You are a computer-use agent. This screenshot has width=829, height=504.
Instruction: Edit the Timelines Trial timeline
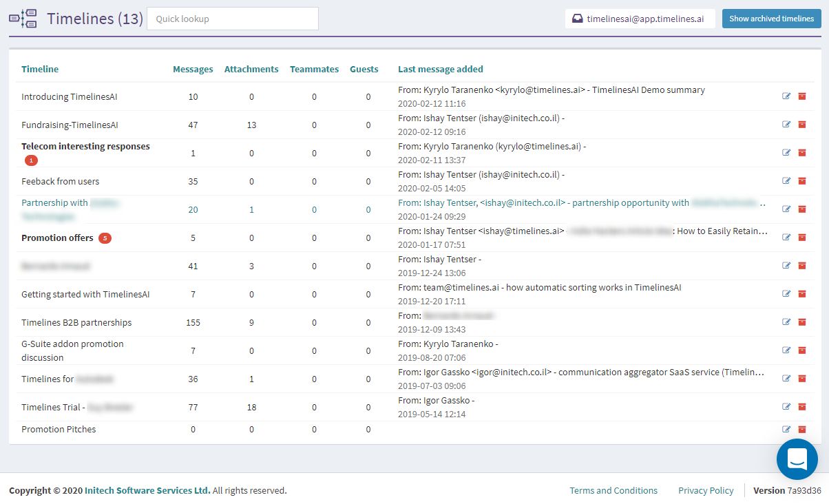click(x=786, y=407)
